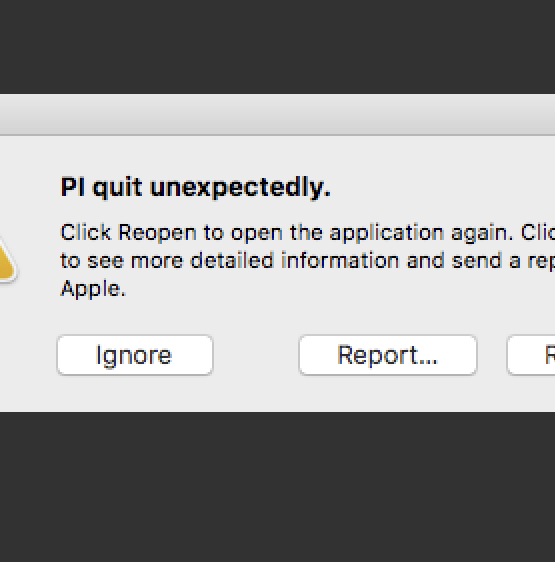Viewport: 555px width, 562px height.
Task: Click empty dialog area below the buttons
Action: [x=278, y=394]
